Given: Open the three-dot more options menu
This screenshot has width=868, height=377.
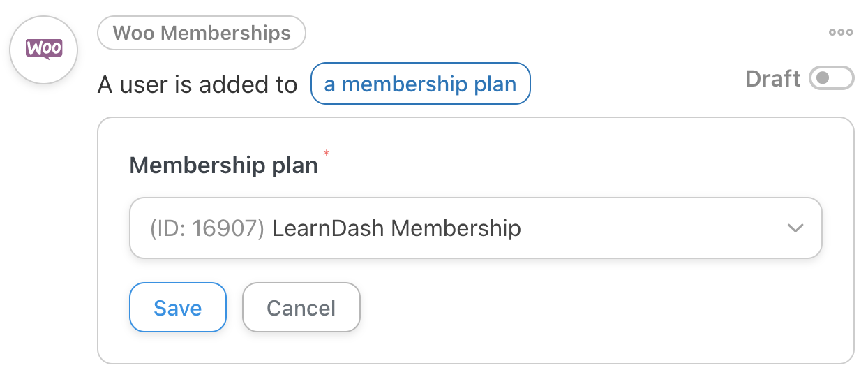Looking at the screenshot, I should coord(840,32).
